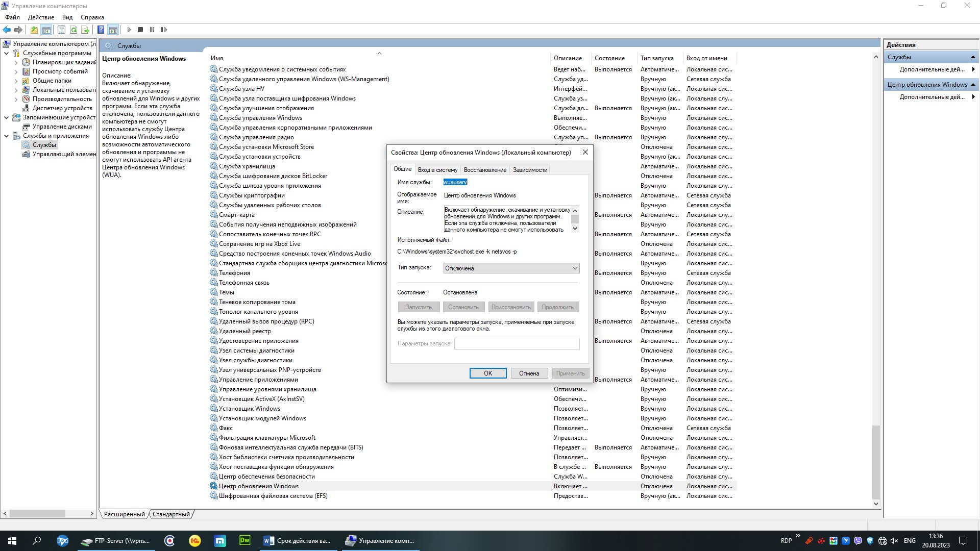
Task: Select Общие папки tree node
Action: point(52,81)
